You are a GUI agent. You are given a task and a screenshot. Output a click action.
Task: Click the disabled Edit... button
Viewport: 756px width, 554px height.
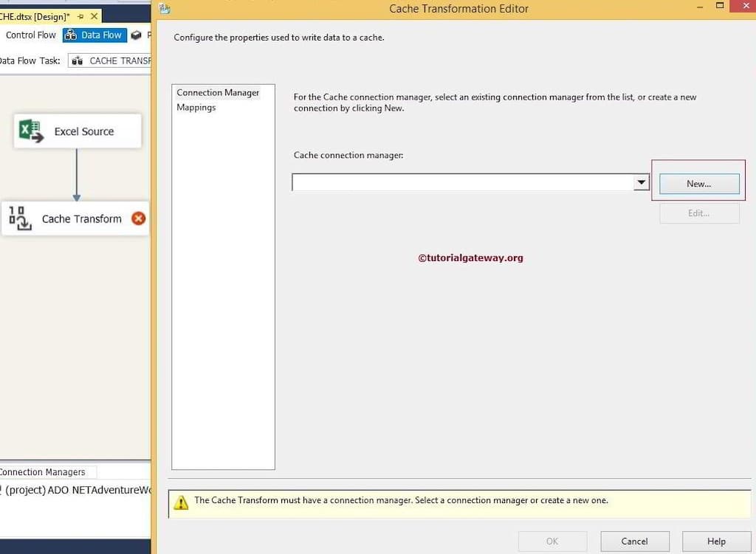coord(699,213)
